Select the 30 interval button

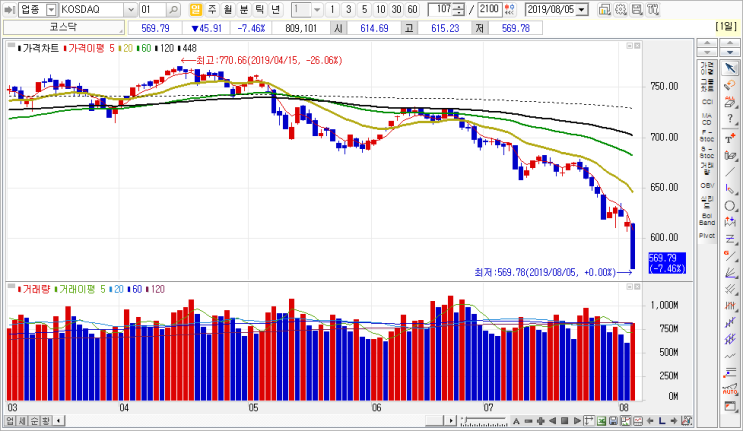click(396, 9)
